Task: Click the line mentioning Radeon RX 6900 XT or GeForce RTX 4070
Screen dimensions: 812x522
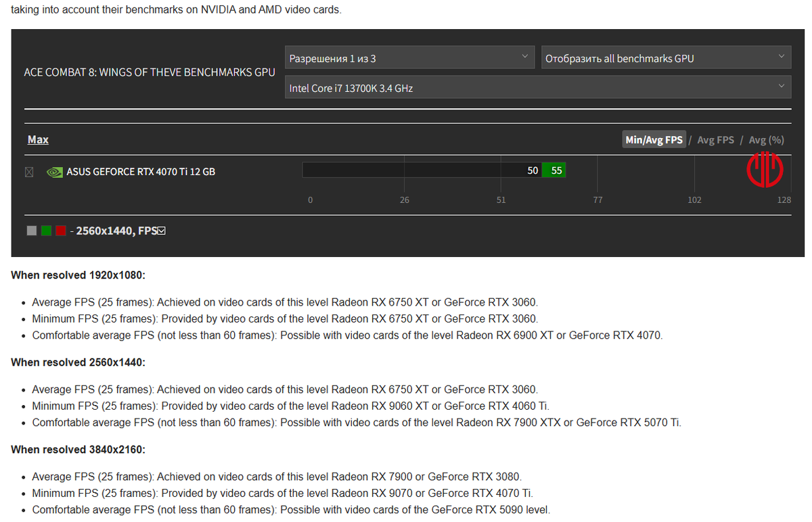Action: point(347,335)
